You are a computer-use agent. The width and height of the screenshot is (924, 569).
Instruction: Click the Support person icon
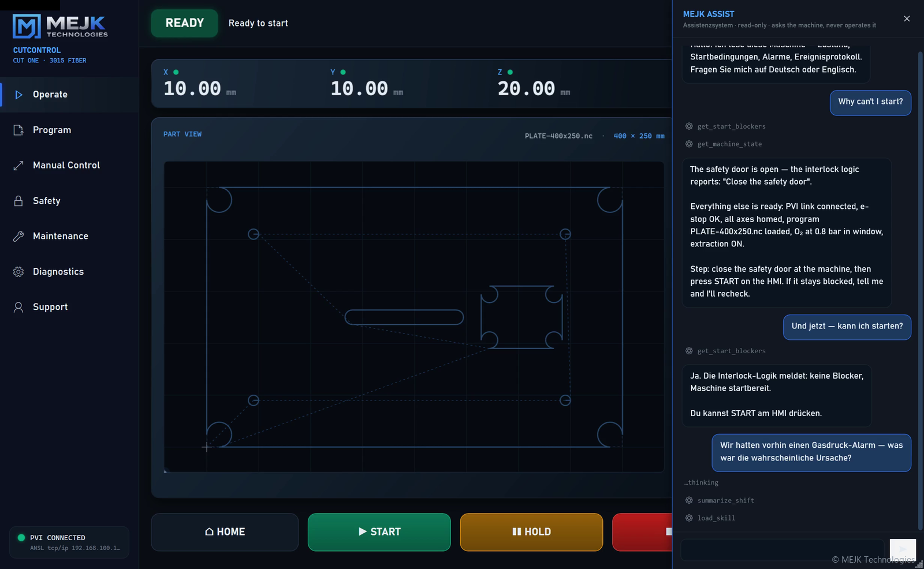(18, 307)
